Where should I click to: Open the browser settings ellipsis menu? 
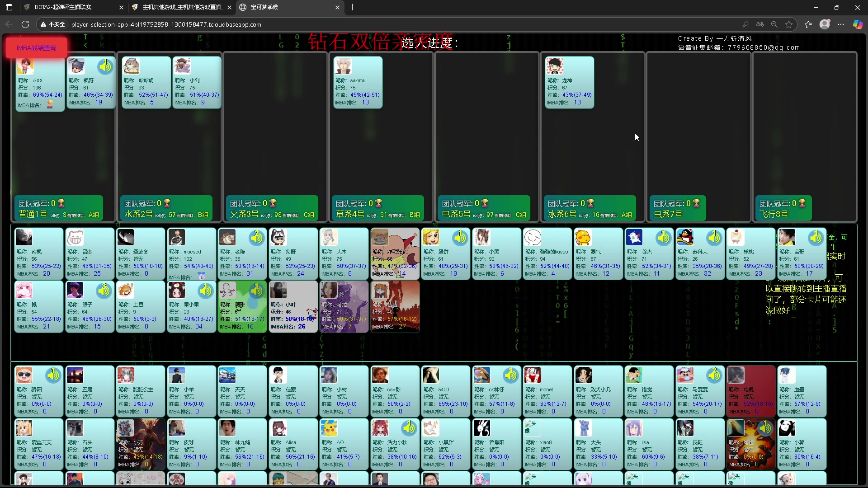point(841,24)
